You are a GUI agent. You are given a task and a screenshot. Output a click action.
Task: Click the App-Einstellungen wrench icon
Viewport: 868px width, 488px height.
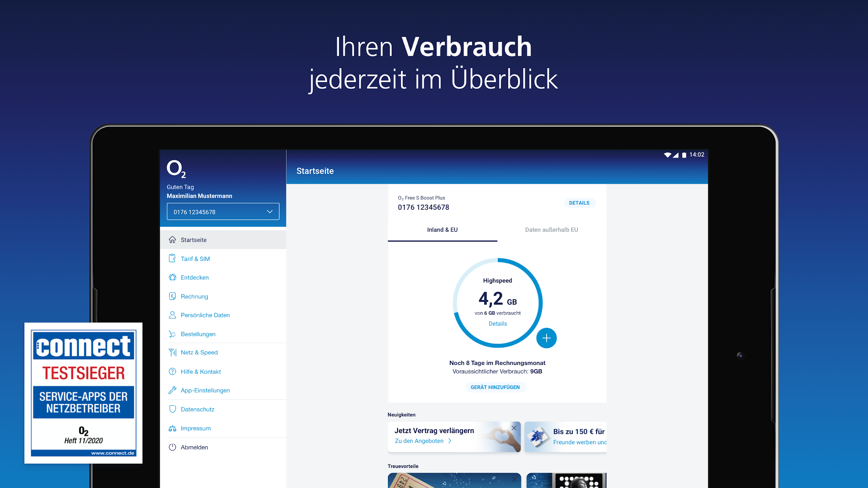(x=172, y=390)
